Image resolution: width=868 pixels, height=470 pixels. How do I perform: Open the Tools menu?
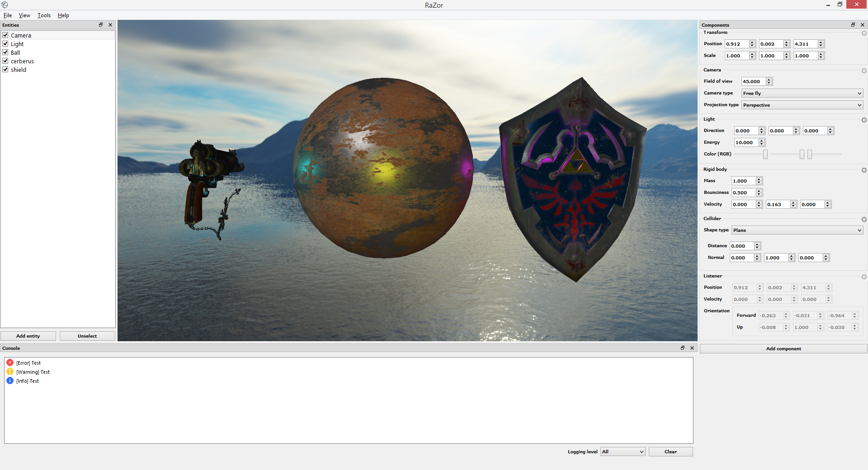[x=44, y=15]
